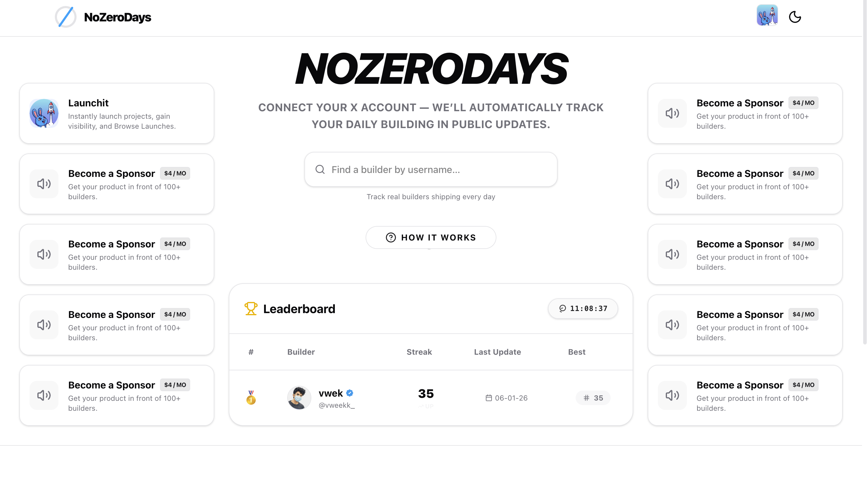Click the NoZeroDays logo icon
The image size is (868, 487).
pyautogui.click(x=65, y=17)
